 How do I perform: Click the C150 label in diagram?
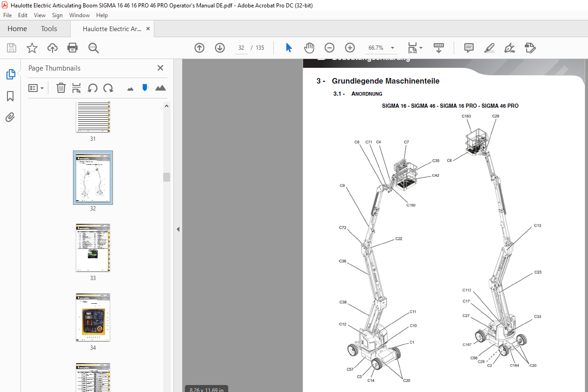[x=411, y=205]
